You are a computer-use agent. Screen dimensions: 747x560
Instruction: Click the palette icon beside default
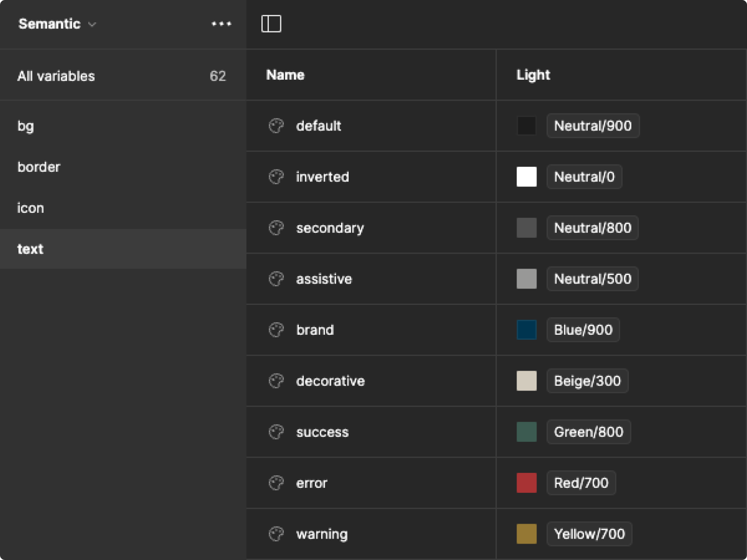tap(276, 126)
